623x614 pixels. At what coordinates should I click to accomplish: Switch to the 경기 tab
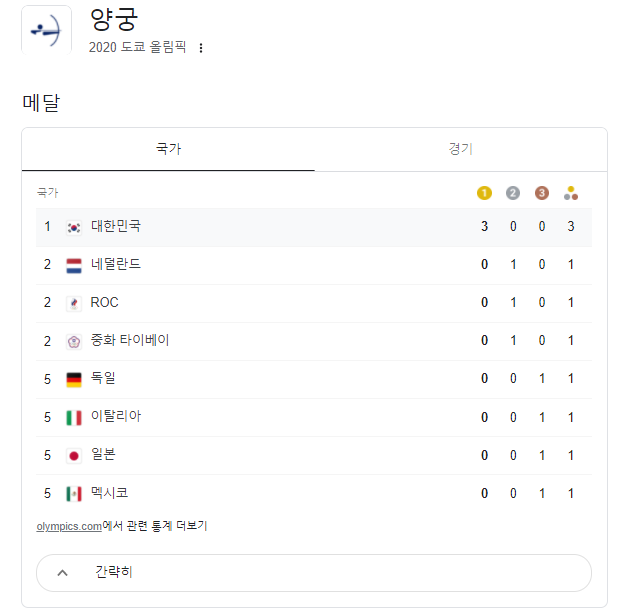[x=461, y=149]
